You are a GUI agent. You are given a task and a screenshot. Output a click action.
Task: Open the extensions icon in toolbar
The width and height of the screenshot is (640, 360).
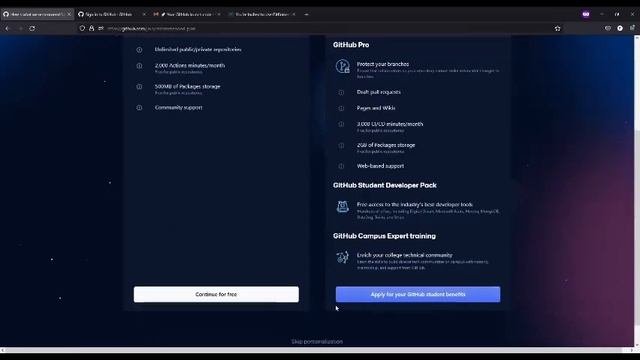tap(632, 29)
